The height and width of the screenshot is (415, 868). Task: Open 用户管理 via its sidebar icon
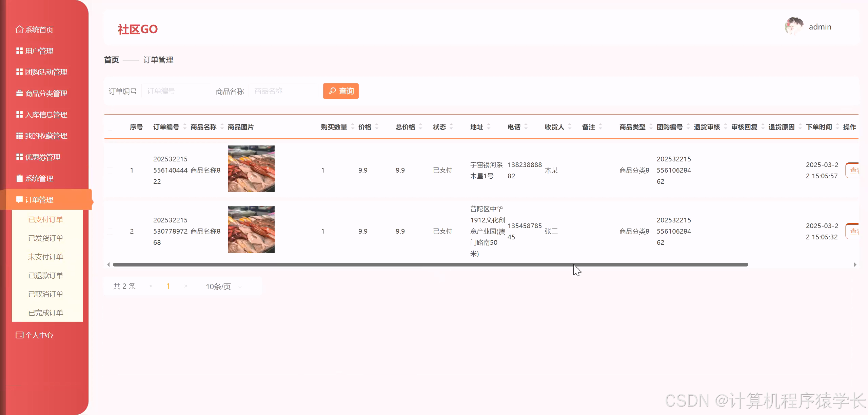click(19, 51)
